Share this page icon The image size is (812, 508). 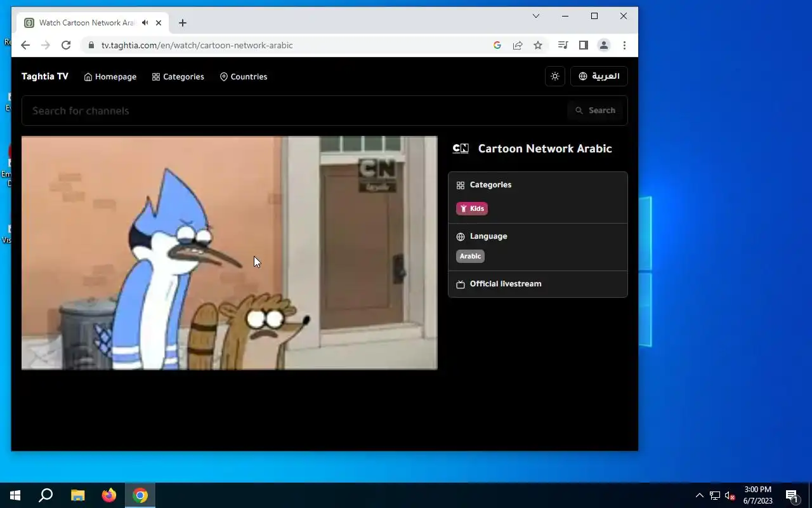pos(518,45)
